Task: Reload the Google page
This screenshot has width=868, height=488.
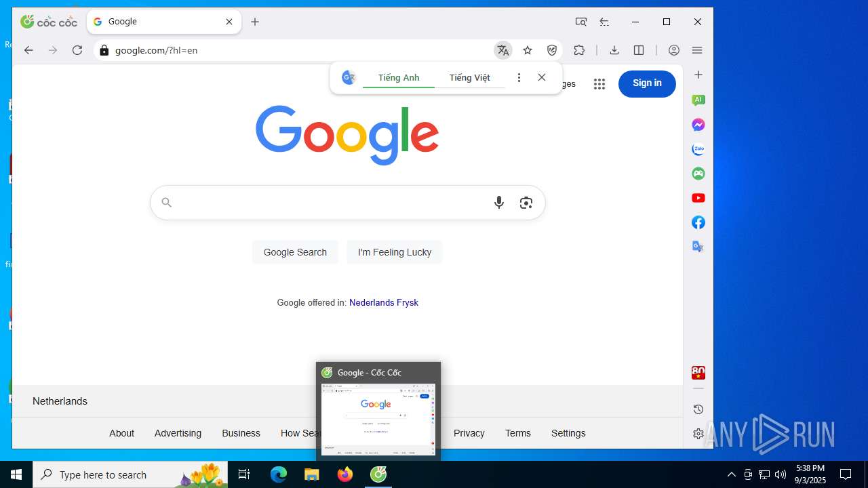Action: [77, 50]
